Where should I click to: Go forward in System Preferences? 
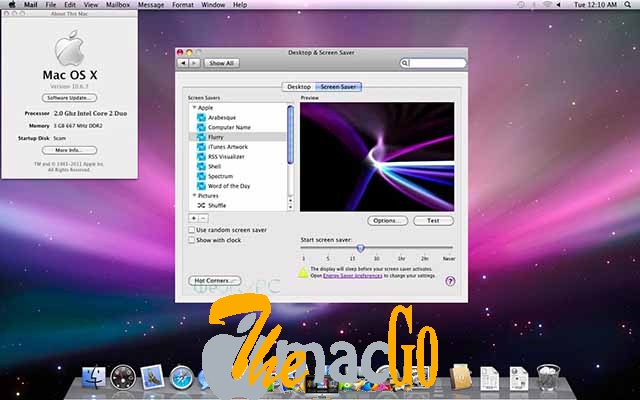(194, 63)
